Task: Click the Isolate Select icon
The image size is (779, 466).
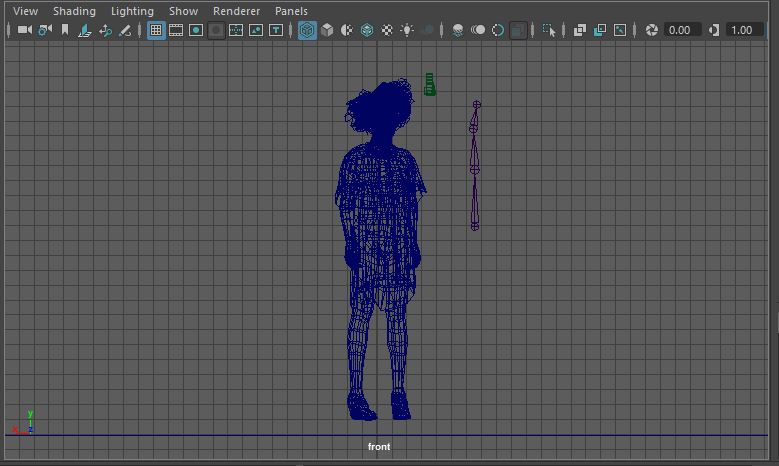Action: pos(549,30)
